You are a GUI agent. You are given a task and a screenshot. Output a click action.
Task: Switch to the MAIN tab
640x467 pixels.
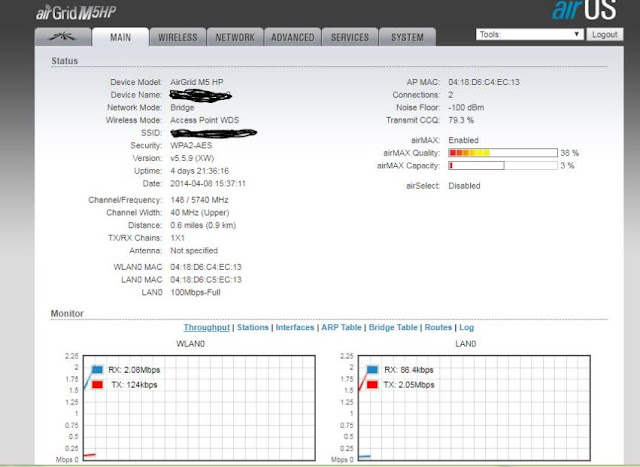point(120,37)
